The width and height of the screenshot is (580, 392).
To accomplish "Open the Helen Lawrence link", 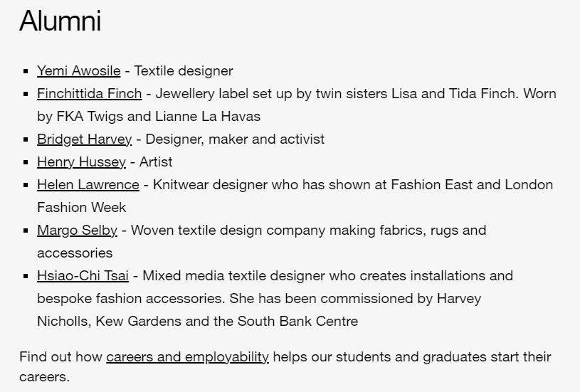I will [x=88, y=184].
